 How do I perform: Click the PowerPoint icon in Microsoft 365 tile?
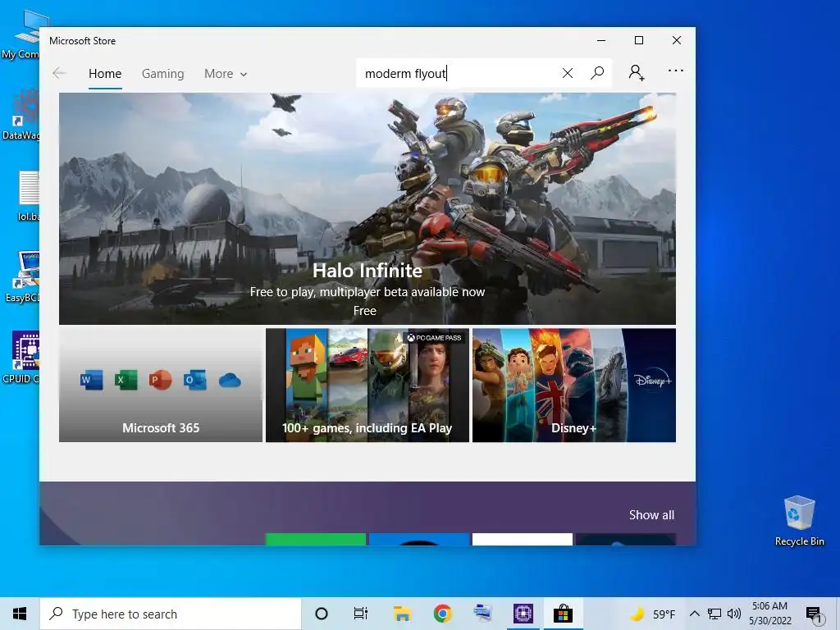(160, 381)
